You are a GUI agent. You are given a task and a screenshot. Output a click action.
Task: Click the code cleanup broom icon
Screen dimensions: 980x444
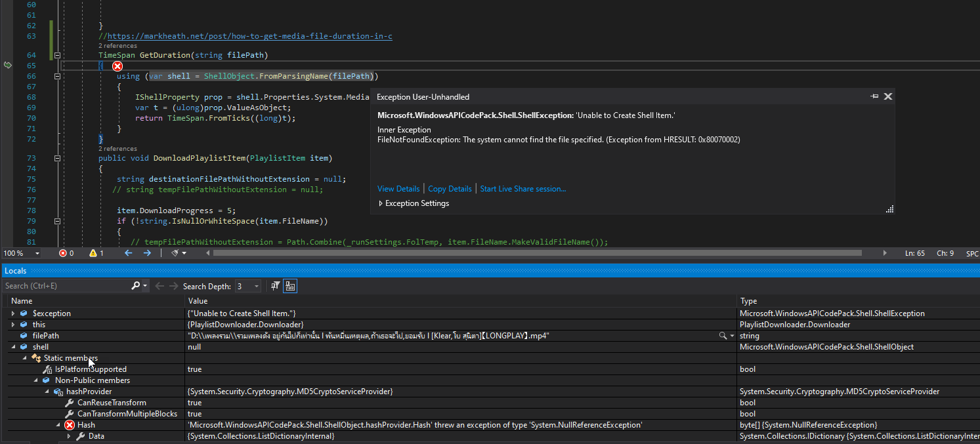pos(175,253)
